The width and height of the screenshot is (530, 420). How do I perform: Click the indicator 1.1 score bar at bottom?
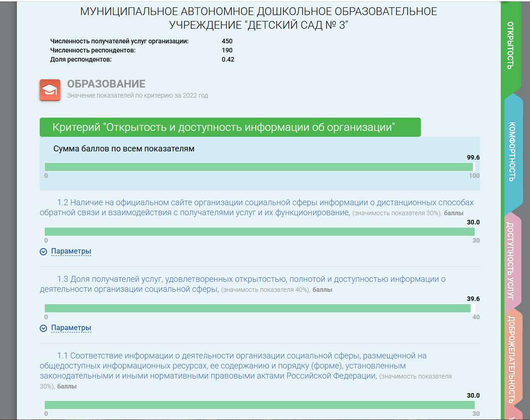click(259, 405)
